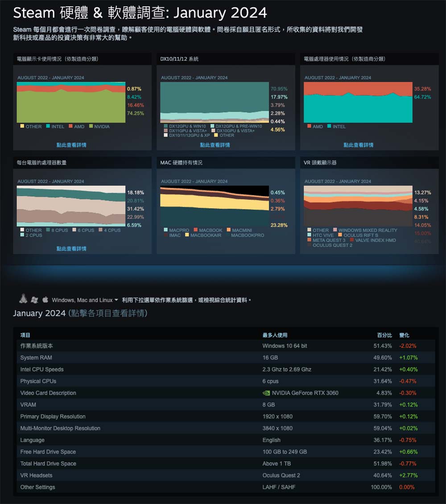Screen dimensions: 446x504
Task: Click the MACBOOKAIR legend swatch
Action: tap(187, 235)
